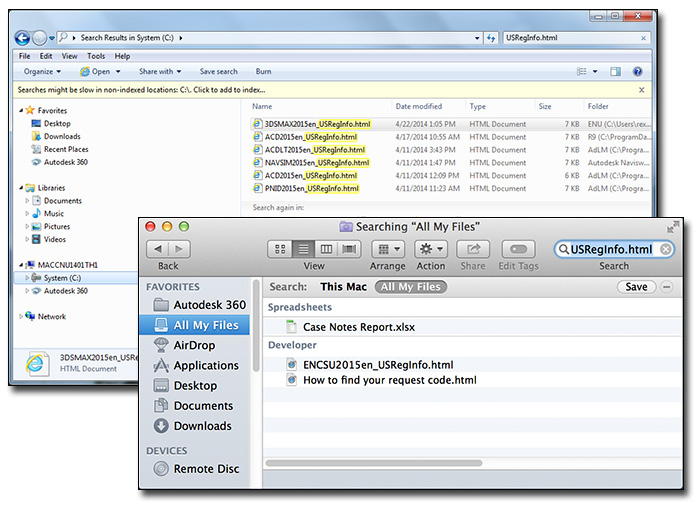Image resolution: width=696 pixels, height=506 pixels.
Task: Select Remote Disc under Devices
Action: 197,469
